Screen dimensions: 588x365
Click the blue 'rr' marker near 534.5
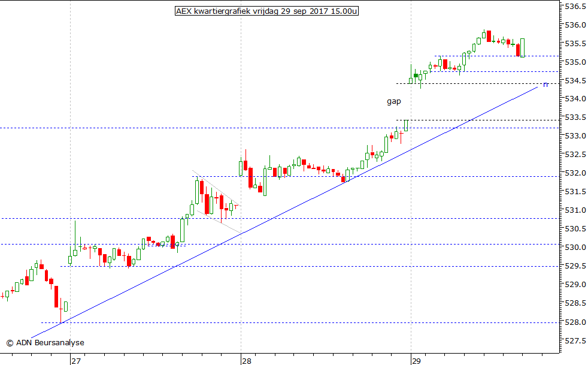[545, 85]
